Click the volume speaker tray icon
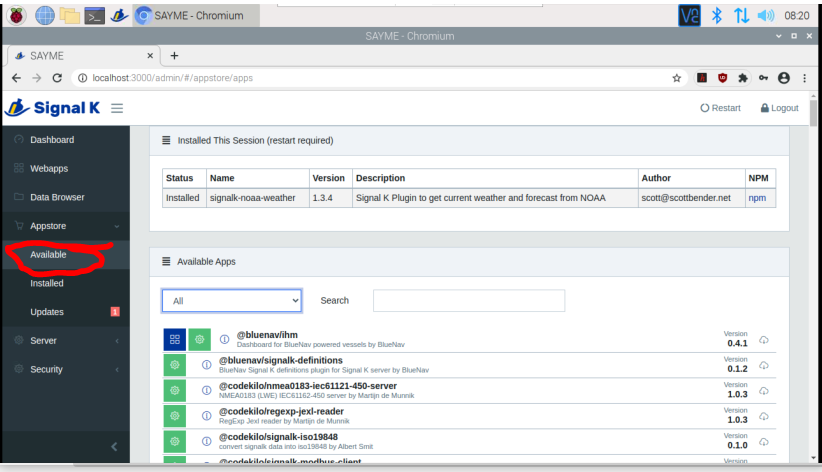The height and width of the screenshot is (472, 822). click(x=766, y=16)
